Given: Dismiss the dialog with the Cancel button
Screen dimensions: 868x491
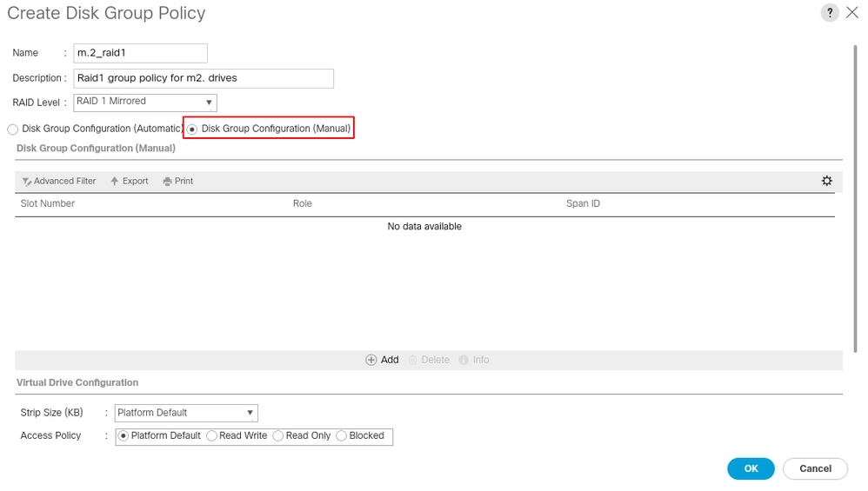Looking at the screenshot, I should [815, 468].
